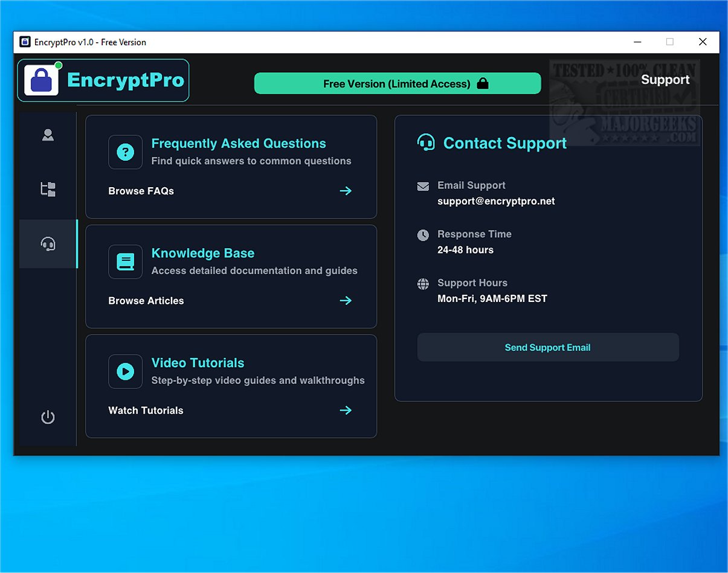This screenshot has height=573, width=728.
Task: Click the headset icon beside Contact Support
Action: [426, 142]
